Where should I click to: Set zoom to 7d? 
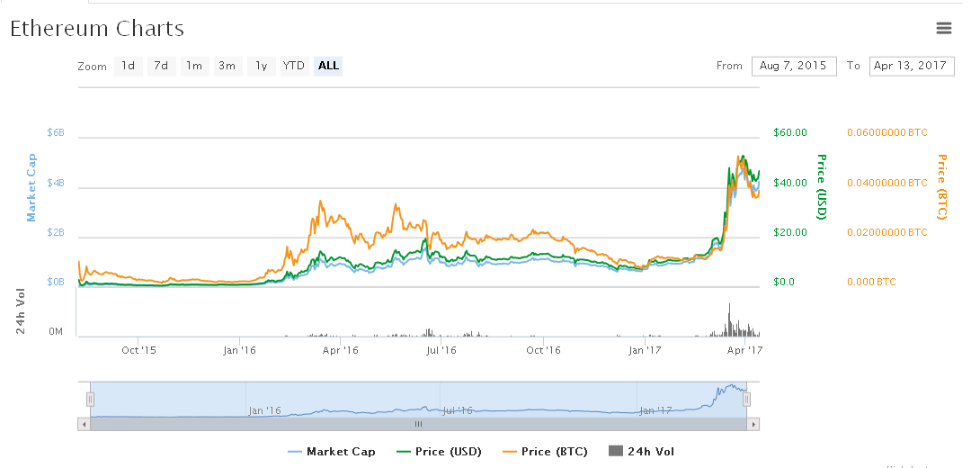161,66
